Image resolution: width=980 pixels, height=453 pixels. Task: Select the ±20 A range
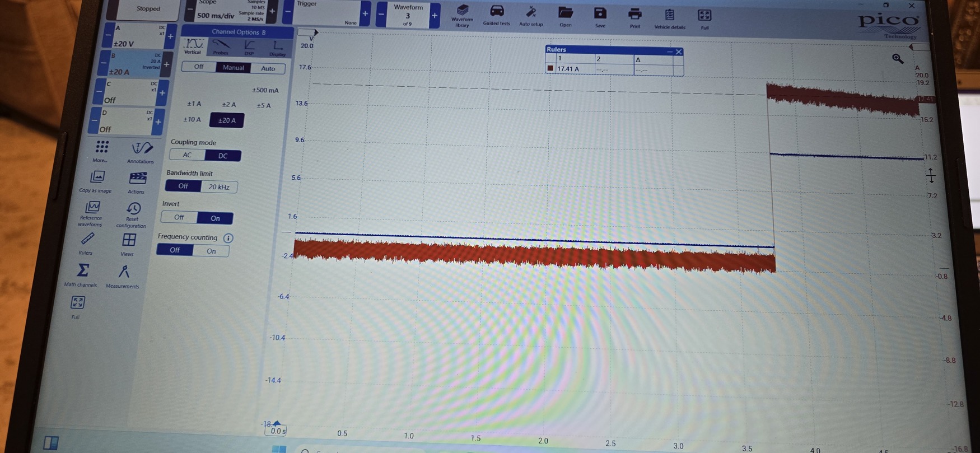(227, 120)
